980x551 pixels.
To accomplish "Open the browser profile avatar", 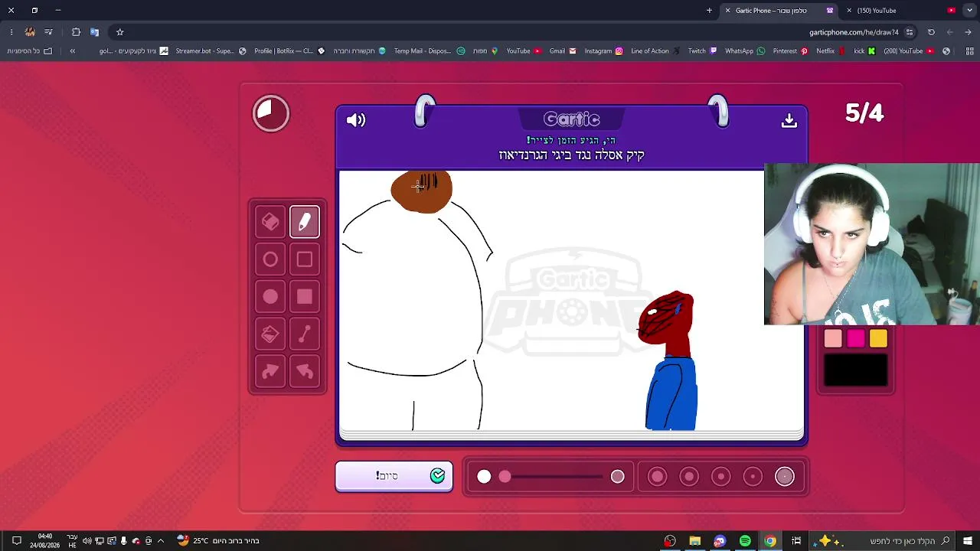I will (30, 32).
